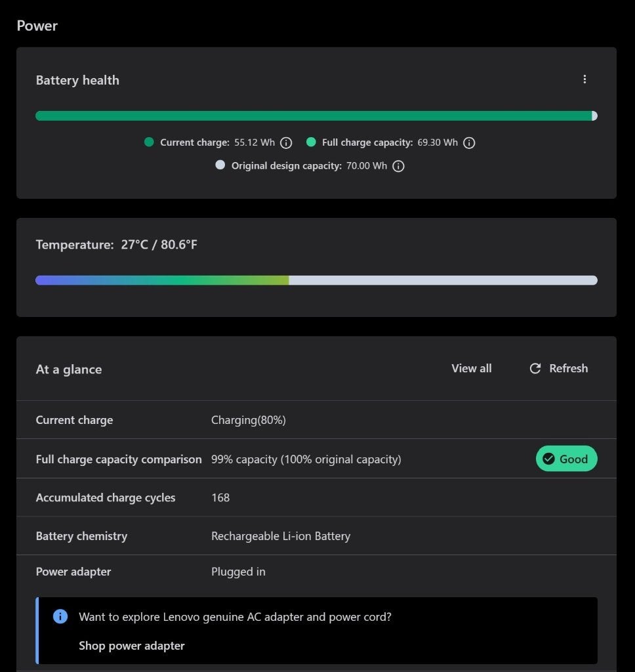Screen dimensions: 635x672
Task: Click the grey Original design capacity dot
Action: (x=220, y=165)
